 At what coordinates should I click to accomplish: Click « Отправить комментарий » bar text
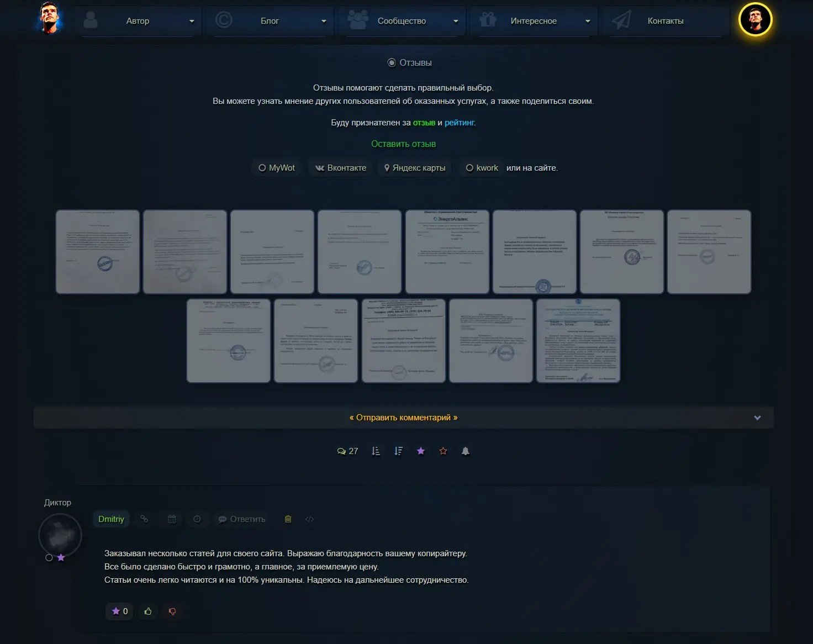point(403,418)
